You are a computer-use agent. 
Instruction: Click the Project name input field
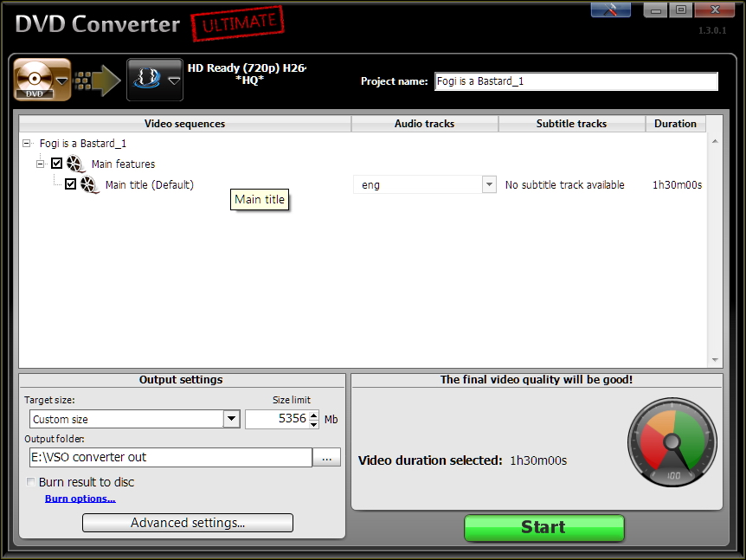point(576,81)
